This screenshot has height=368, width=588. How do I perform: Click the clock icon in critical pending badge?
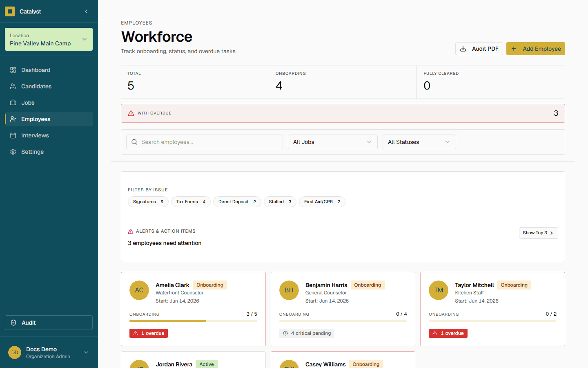point(285,333)
